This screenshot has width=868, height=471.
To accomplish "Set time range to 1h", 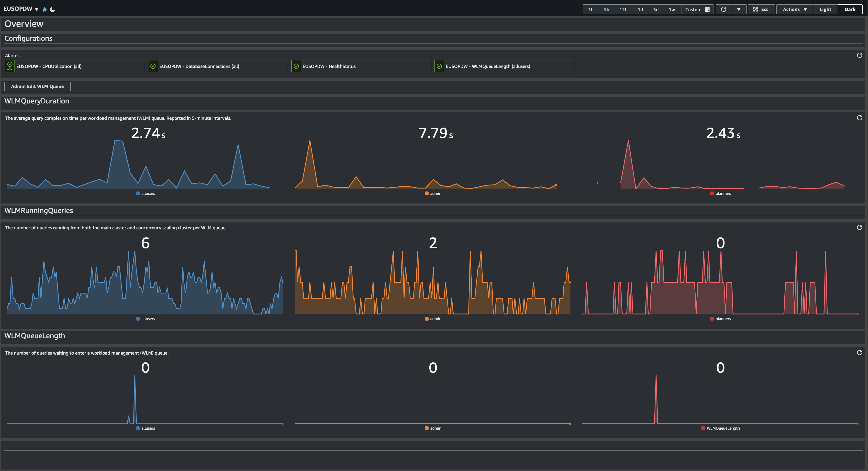I will [x=591, y=10].
